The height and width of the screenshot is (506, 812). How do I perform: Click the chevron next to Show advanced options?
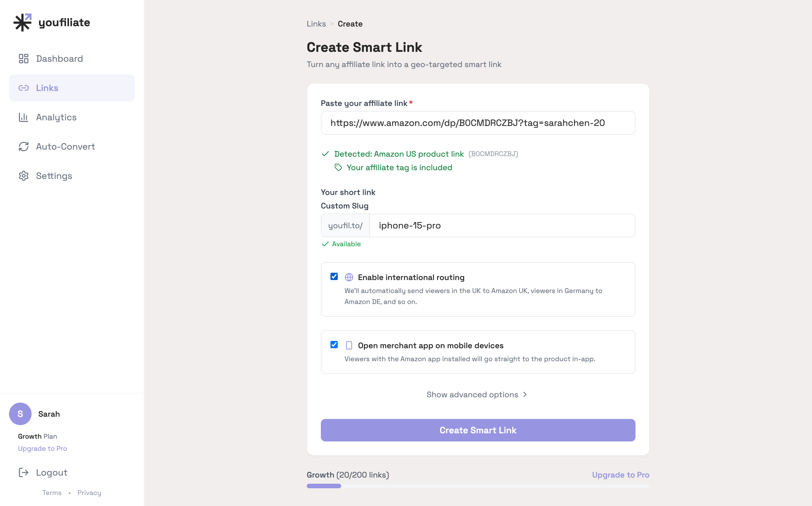tap(525, 394)
